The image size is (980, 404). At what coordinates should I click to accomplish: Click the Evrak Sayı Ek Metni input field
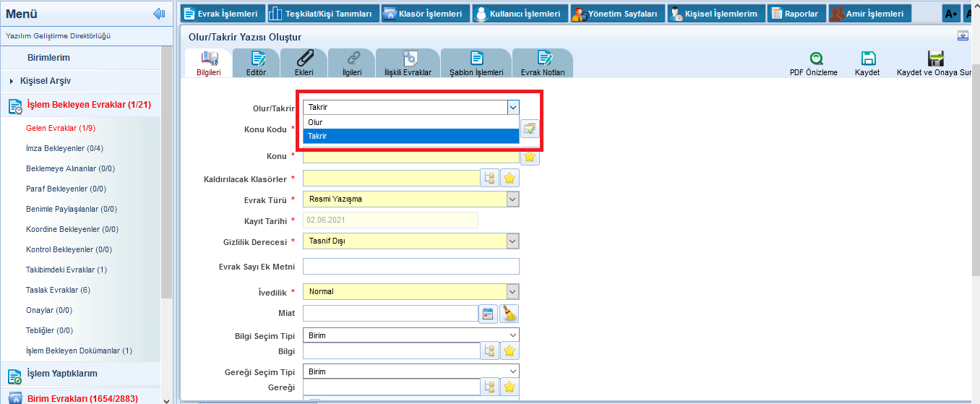[x=411, y=267]
